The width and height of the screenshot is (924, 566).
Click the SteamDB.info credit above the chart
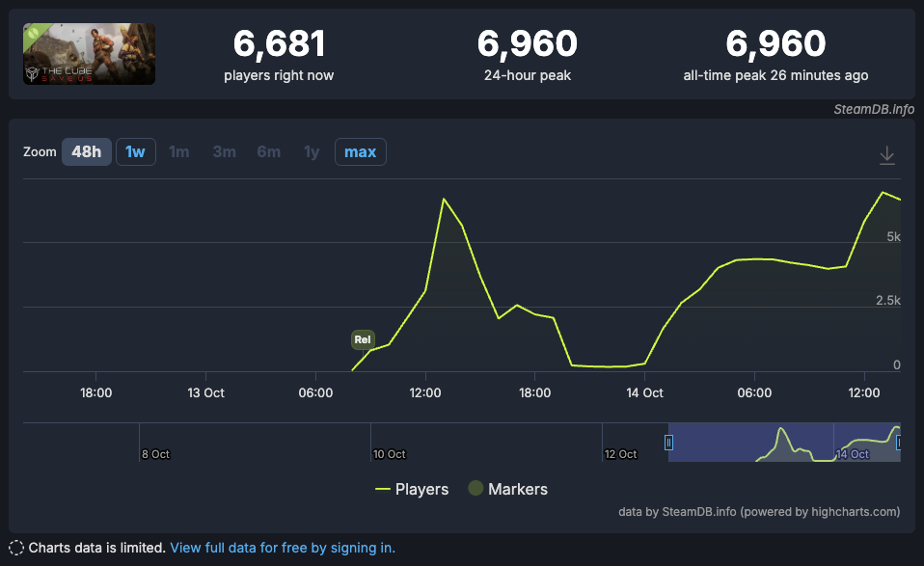pos(873,109)
